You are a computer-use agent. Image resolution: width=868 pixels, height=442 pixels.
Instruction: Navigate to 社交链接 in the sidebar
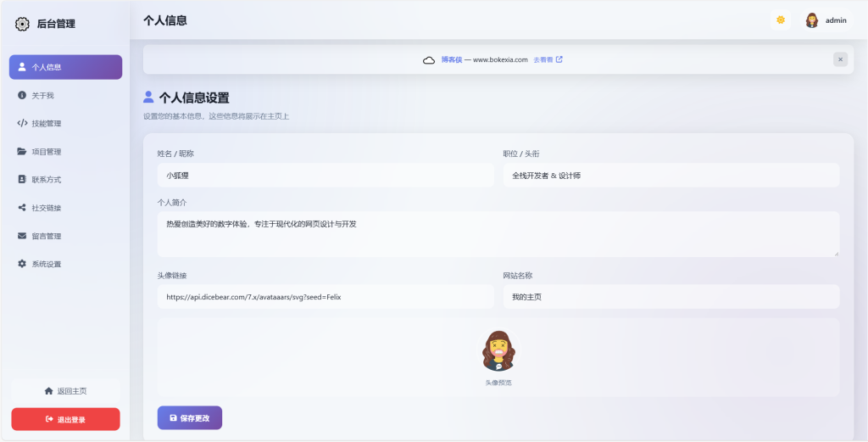click(x=65, y=208)
